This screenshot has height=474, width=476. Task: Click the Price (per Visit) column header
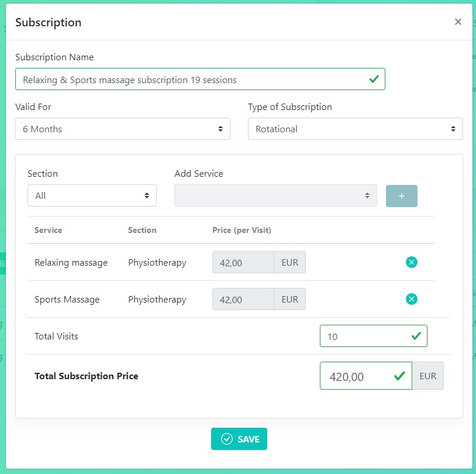point(242,230)
